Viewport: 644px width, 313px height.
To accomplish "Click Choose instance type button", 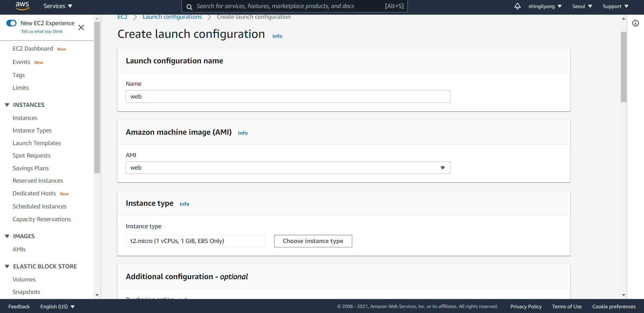I will point(313,241).
